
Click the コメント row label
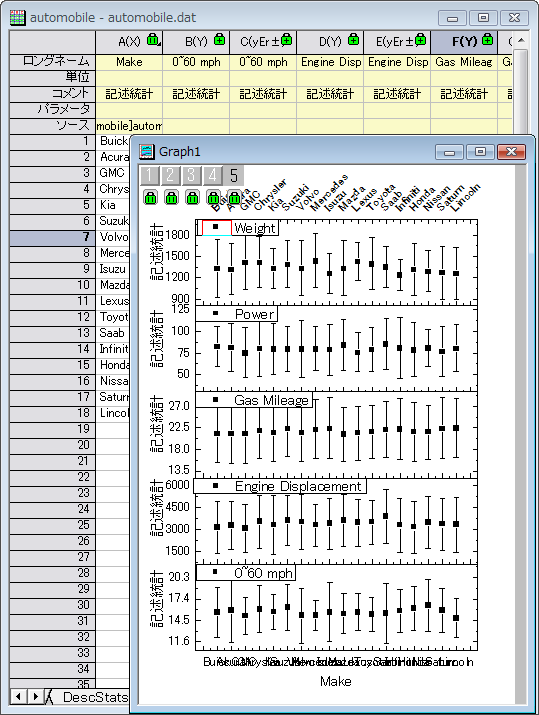click(x=52, y=94)
